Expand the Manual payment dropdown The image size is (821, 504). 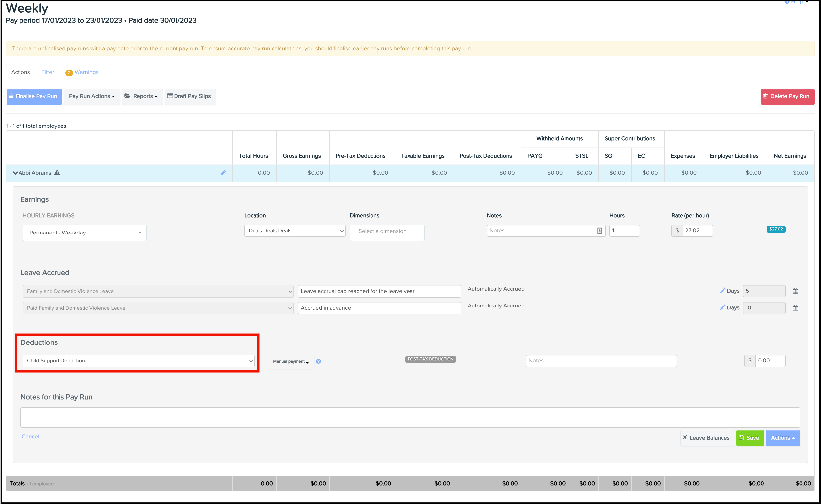(291, 361)
